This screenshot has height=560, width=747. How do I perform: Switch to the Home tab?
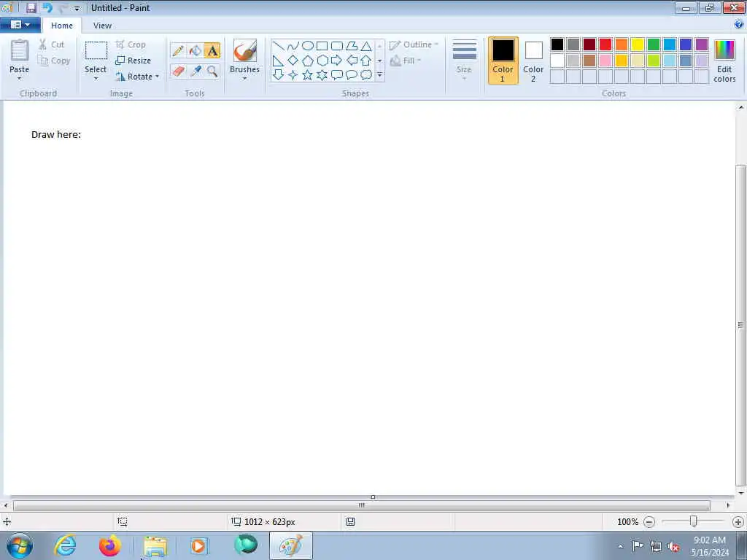[62, 26]
